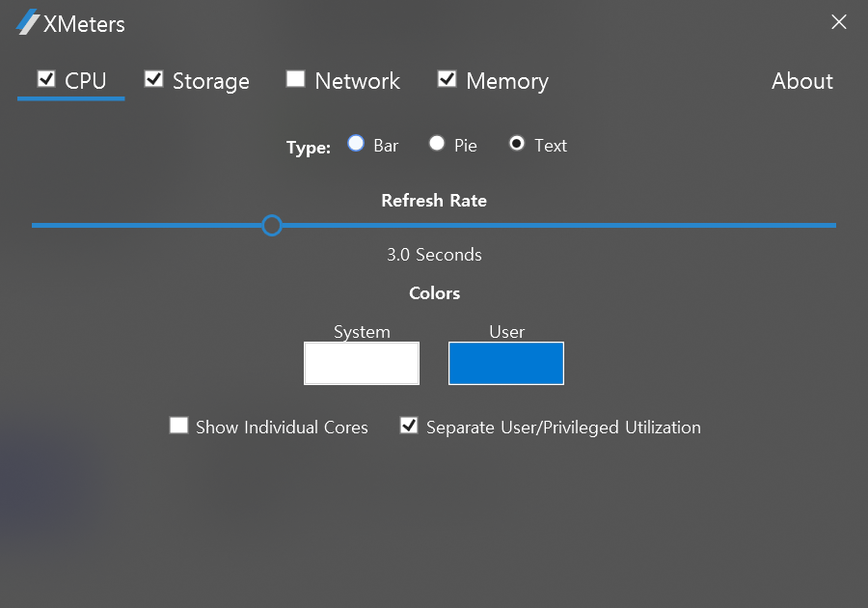Close the XMeters settings window
The image size is (868, 608).
tap(839, 21)
